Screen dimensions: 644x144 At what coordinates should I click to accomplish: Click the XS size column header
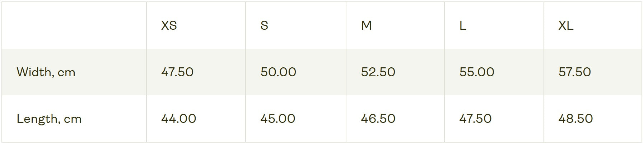pyautogui.click(x=169, y=25)
